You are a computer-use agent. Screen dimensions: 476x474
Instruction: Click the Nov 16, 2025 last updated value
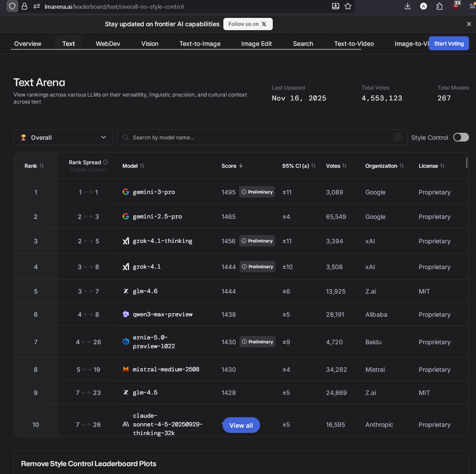click(299, 98)
